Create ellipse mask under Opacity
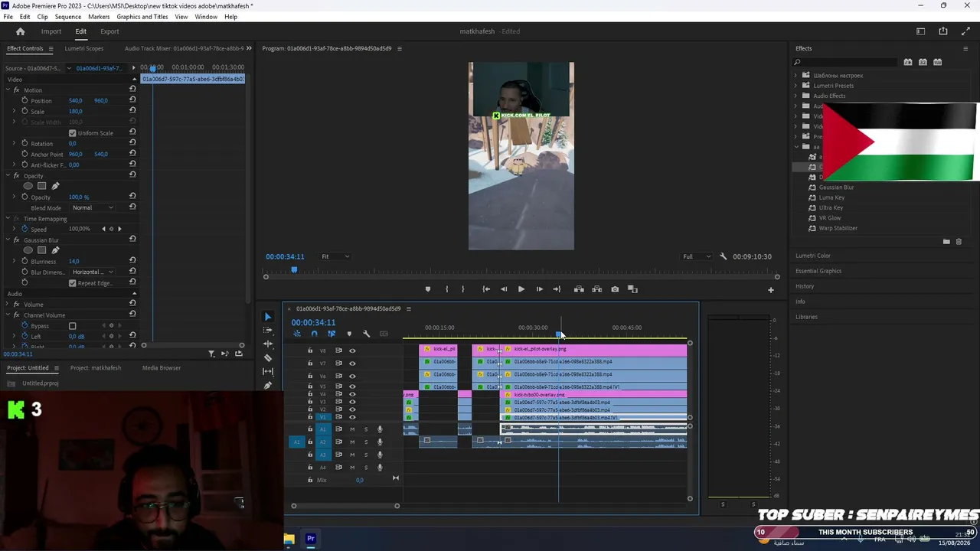 (28, 186)
